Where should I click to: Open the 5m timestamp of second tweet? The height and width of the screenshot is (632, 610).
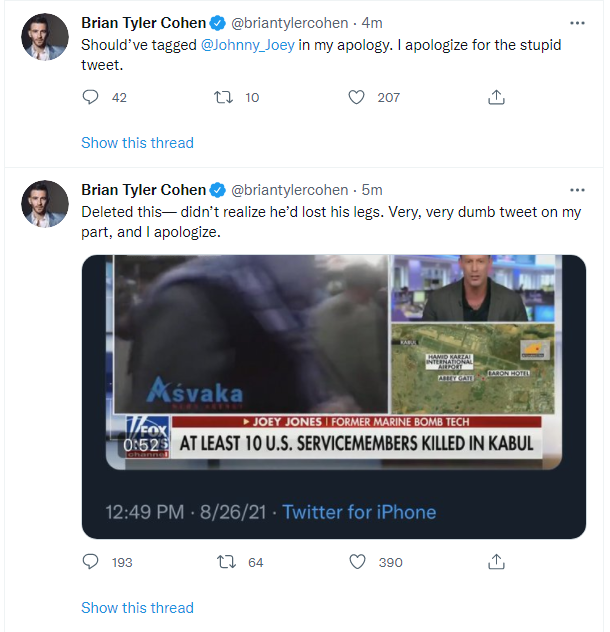pos(372,190)
